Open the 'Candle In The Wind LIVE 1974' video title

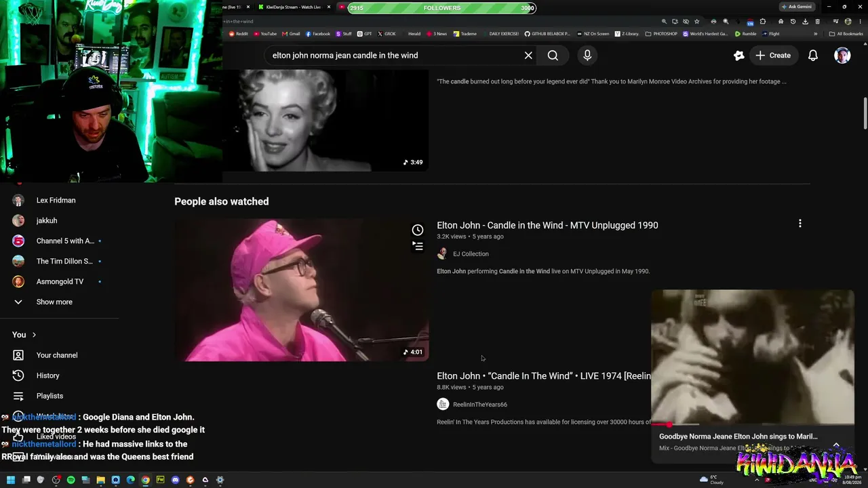[544, 375]
